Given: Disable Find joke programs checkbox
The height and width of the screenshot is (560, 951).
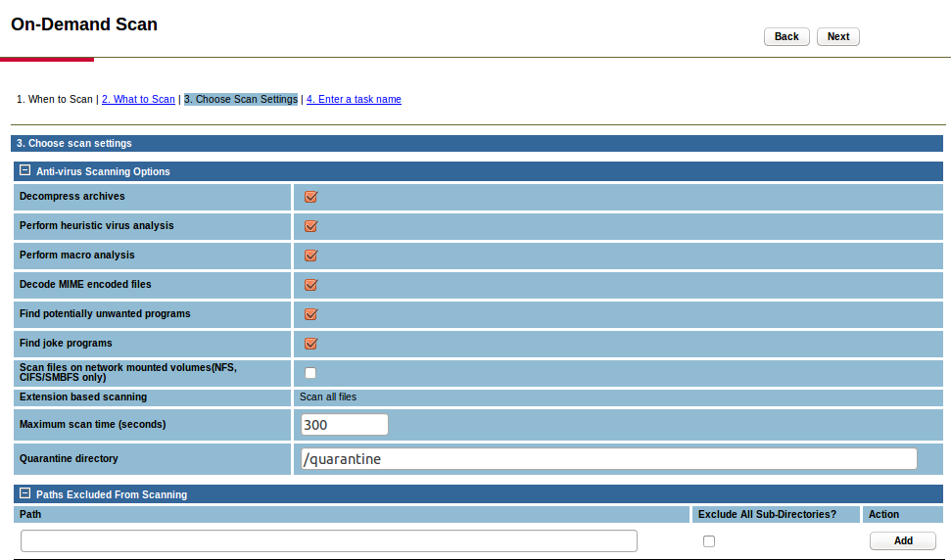Looking at the screenshot, I should (311, 344).
